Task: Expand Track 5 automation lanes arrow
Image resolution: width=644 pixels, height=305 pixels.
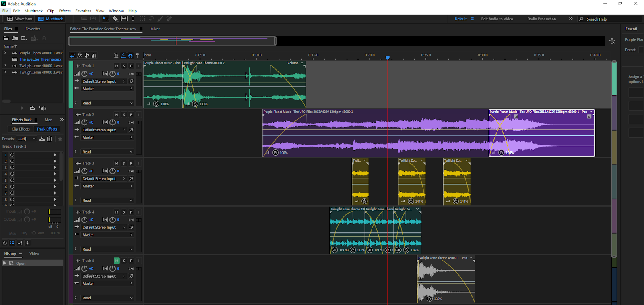Action: [x=76, y=298]
